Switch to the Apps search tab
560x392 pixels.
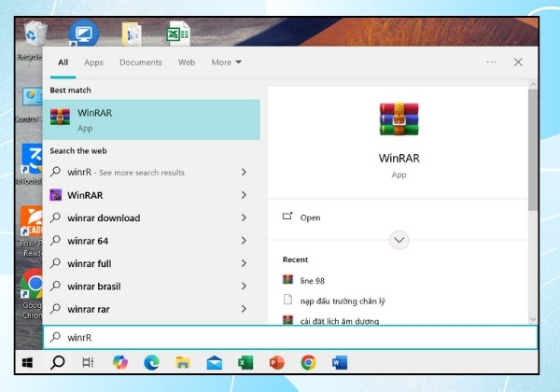click(93, 63)
